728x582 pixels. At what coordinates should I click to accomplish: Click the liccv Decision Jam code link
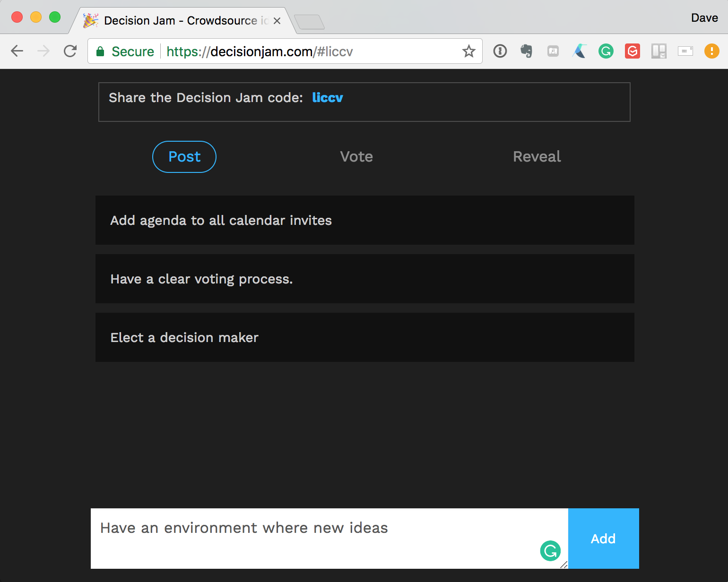click(328, 98)
